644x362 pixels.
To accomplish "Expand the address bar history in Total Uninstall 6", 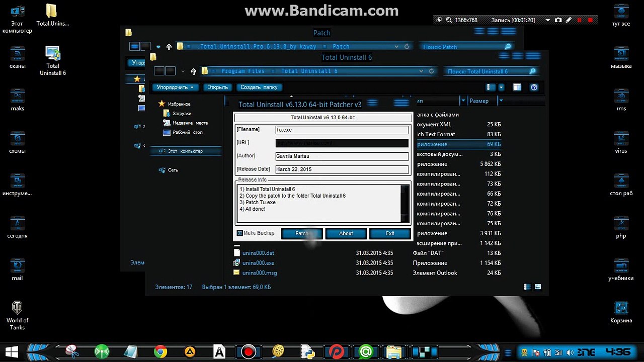I will tap(422, 71).
